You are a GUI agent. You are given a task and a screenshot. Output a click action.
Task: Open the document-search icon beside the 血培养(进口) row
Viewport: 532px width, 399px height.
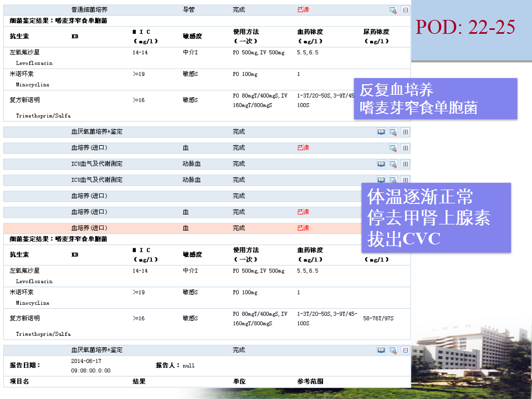tap(393, 148)
